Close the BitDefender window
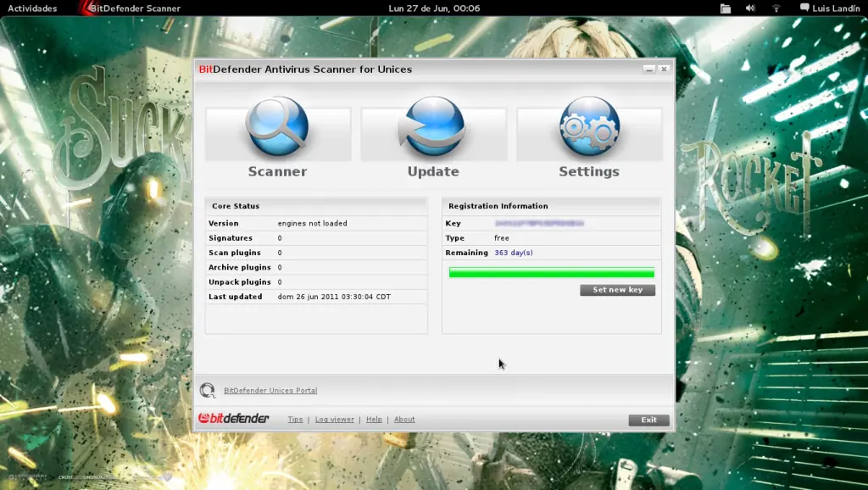This screenshot has width=868, height=490. (664, 70)
